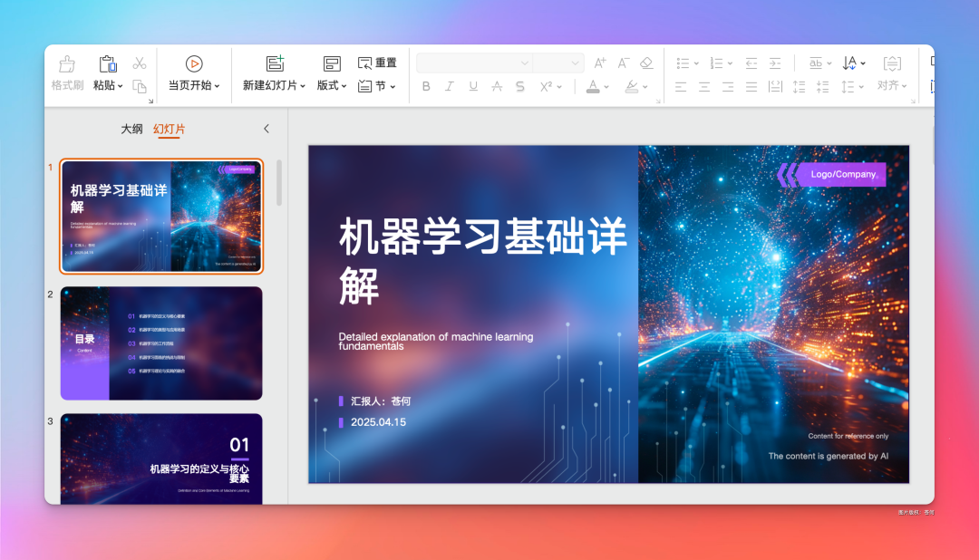Toggle bold formatting
Image resolution: width=979 pixels, height=560 pixels.
tap(426, 87)
